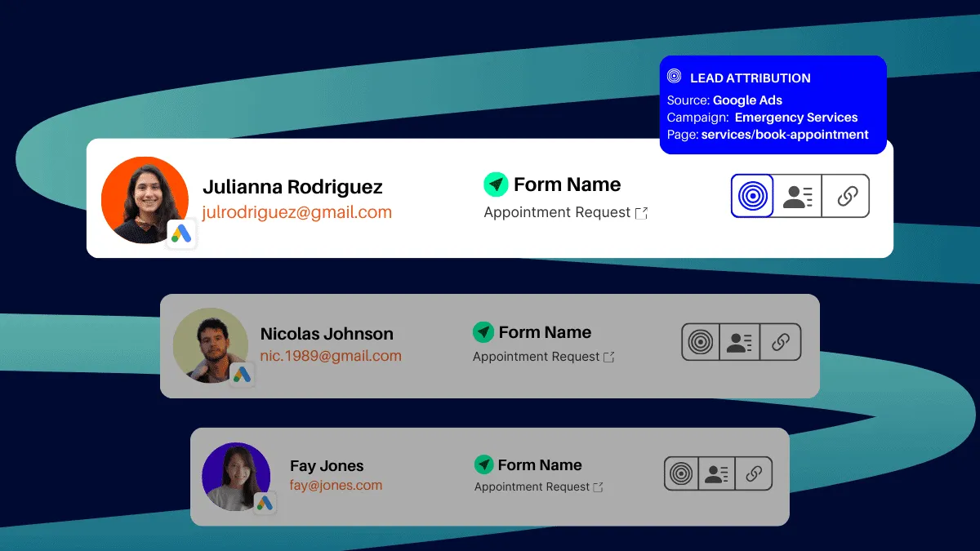Screen dimensions: 980x551
Task: Click the Source: Google Ads text
Action: coord(724,100)
